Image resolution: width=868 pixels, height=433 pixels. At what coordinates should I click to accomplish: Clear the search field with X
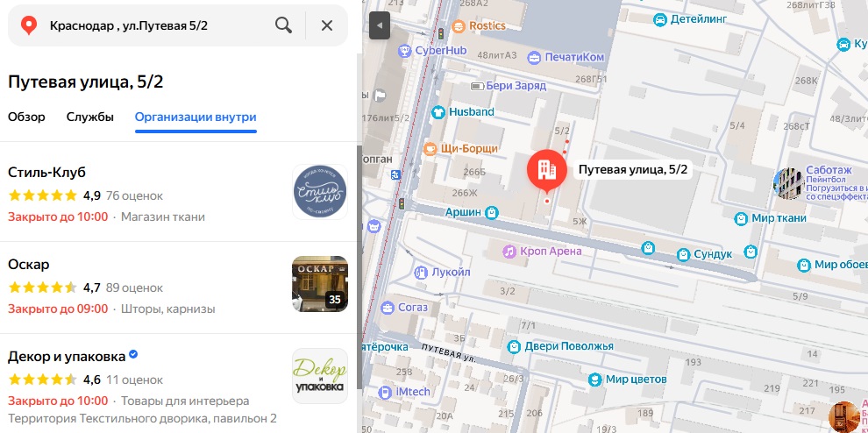[327, 25]
